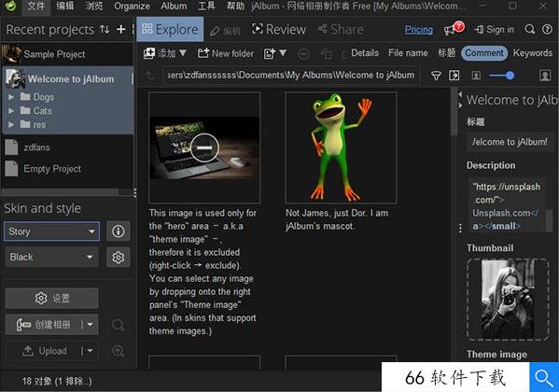Select Welcome to jAlbum project
The height and width of the screenshot is (392, 559).
click(67, 78)
